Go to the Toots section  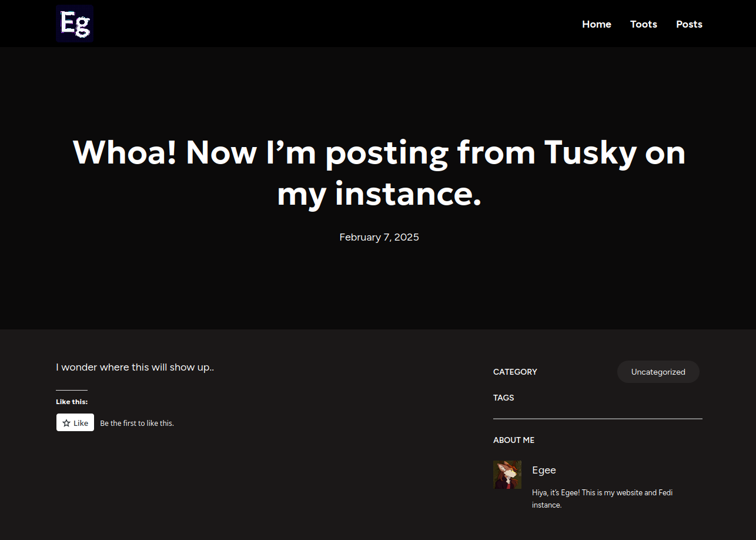(x=643, y=24)
